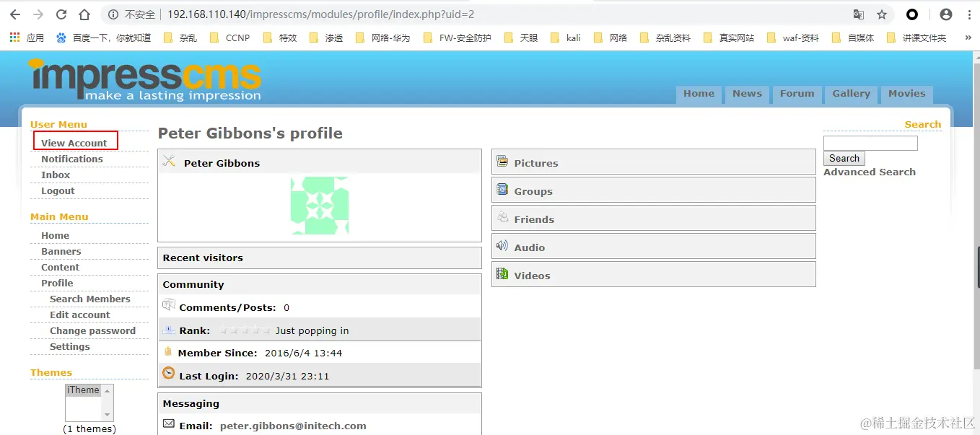Open the browser home page icon

(84, 14)
